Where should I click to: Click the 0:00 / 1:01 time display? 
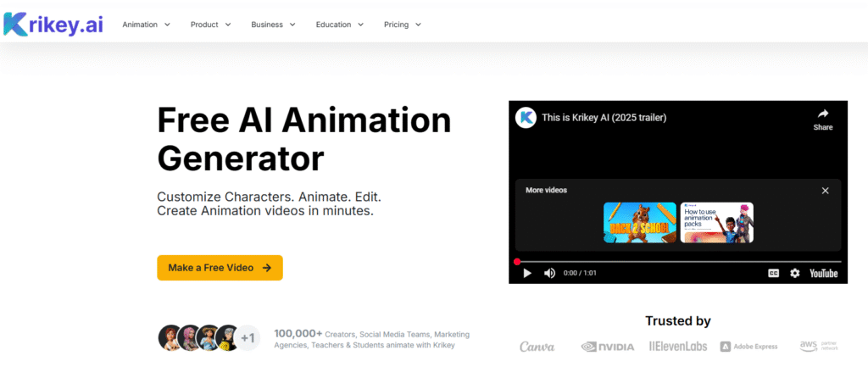click(580, 273)
